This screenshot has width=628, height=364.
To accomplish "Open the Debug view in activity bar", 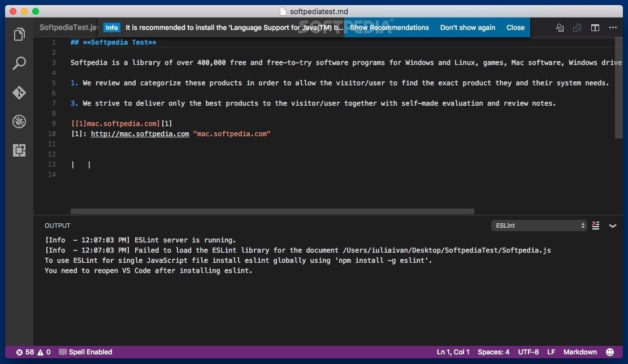I will [19, 122].
